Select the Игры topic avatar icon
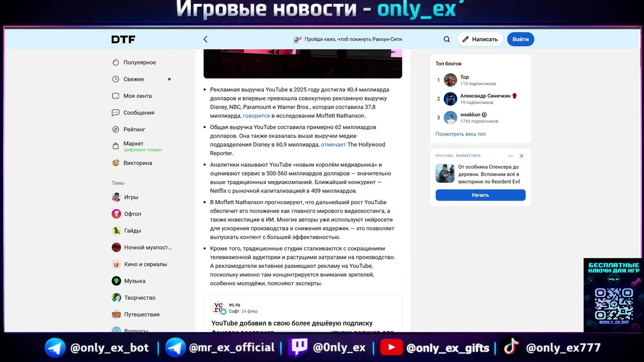This screenshot has width=644, height=362. coord(116,197)
